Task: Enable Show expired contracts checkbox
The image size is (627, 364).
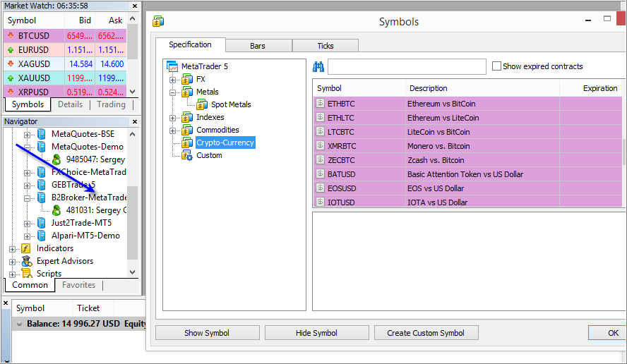Action: pyautogui.click(x=496, y=66)
